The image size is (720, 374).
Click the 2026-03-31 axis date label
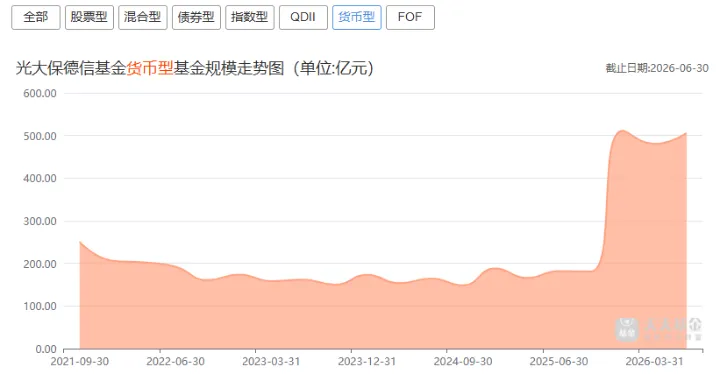[654, 362]
